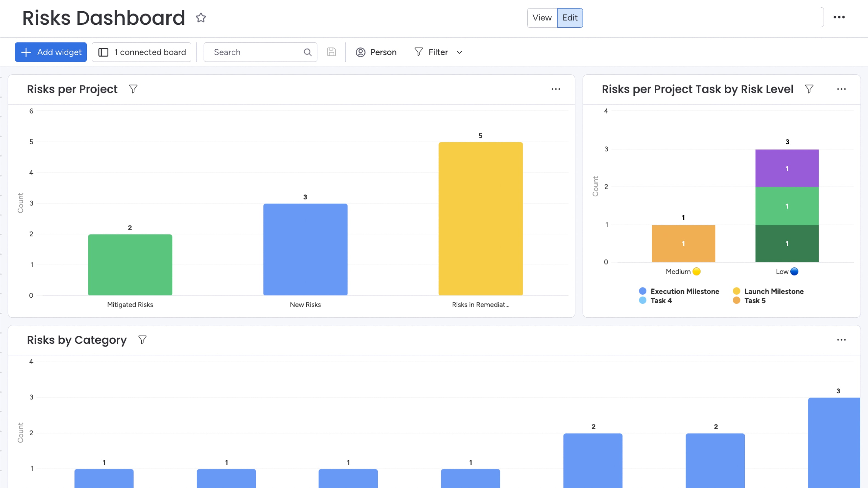Open filter icon on Risks per Project widget

pyautogui.click(x=133, y=89)
